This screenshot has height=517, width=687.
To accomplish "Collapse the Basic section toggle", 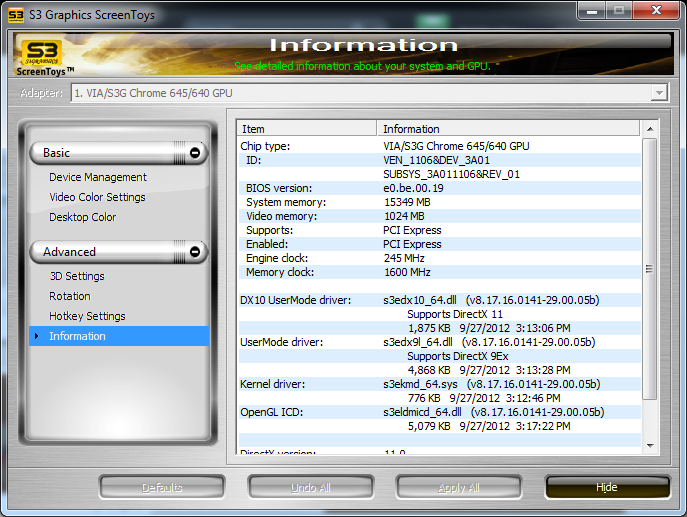I will click(x=195, y=152).
